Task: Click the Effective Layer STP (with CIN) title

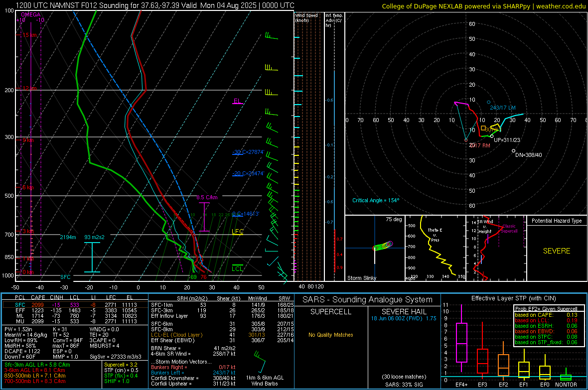Action: 513,298
